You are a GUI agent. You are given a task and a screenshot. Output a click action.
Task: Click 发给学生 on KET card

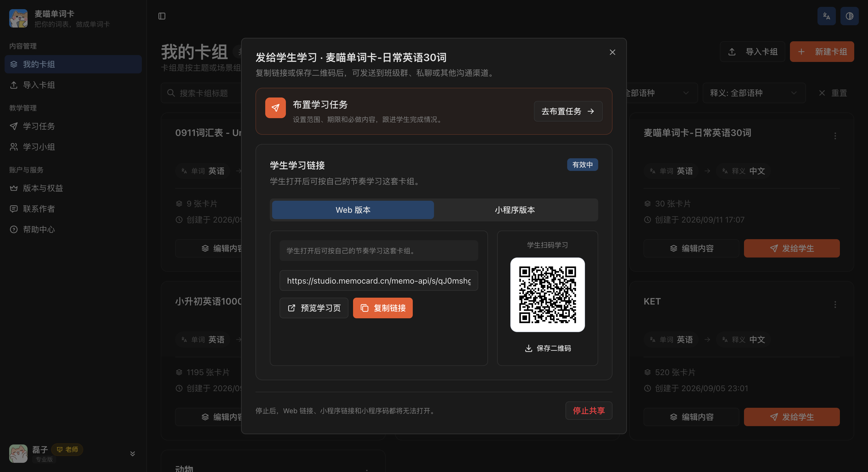click(792, 417)
